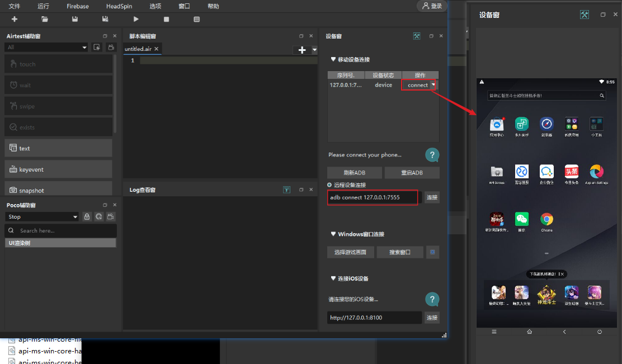Image resolution: width=622 pixels, height=364 pixels.
Task: Click the Save-as floppy icon in toolbar
Action: pos(105,19)
